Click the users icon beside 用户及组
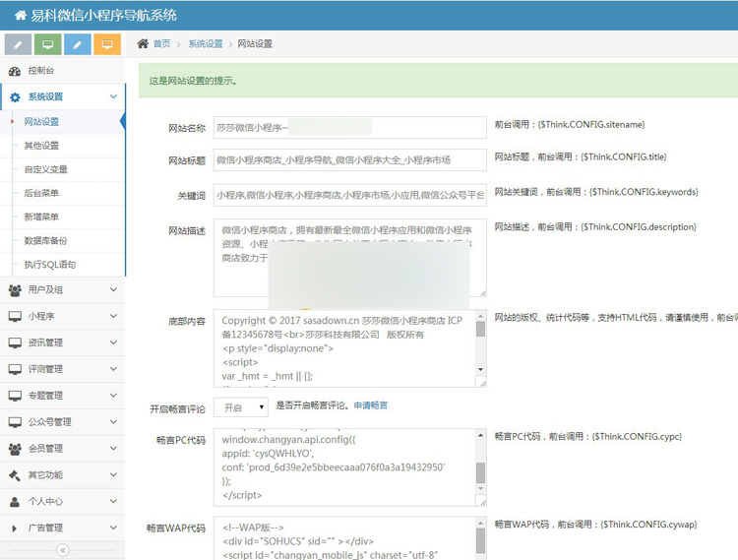Screen dimensions: 738x560 [15, 290]
